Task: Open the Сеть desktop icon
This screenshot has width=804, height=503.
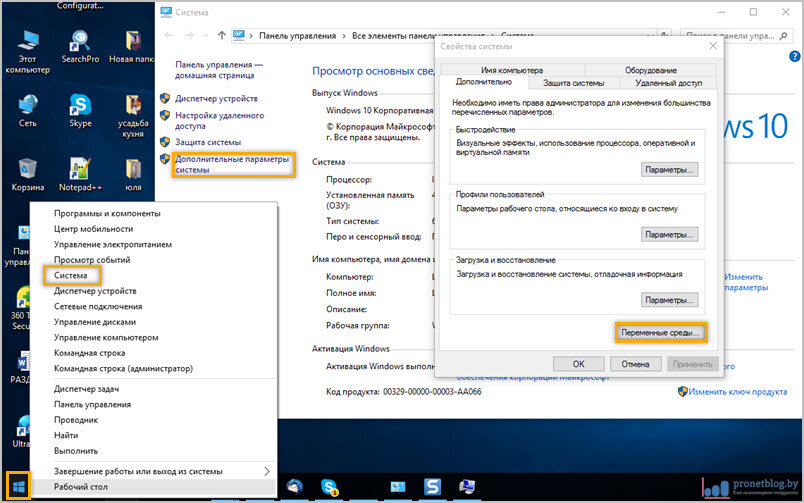Action: 27,111
